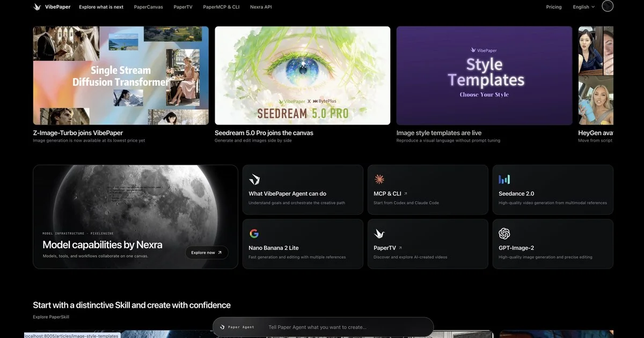Open the Pricing page link
The width and height of the screenshot is (644, 338).
tap(554, 7)
